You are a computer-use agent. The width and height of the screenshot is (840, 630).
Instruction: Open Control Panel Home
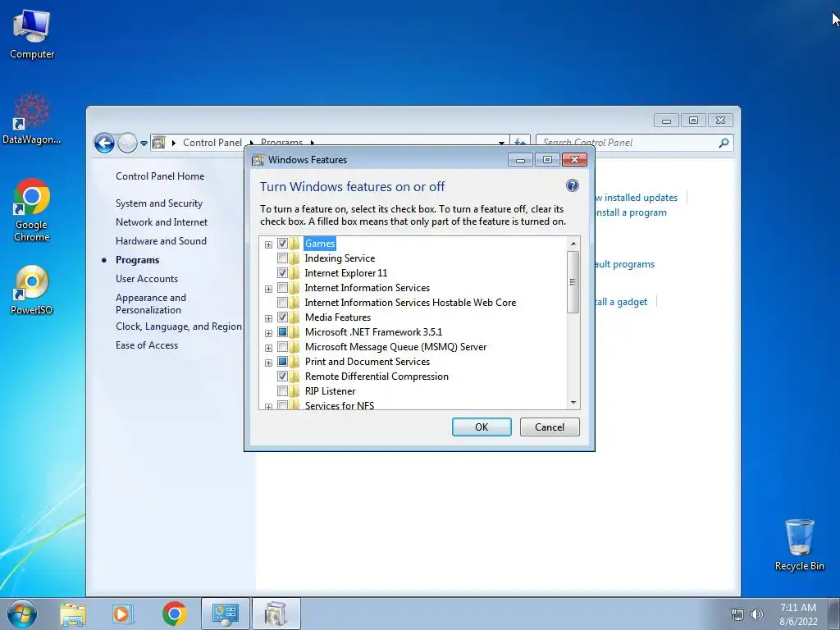[x=160, y=176]
